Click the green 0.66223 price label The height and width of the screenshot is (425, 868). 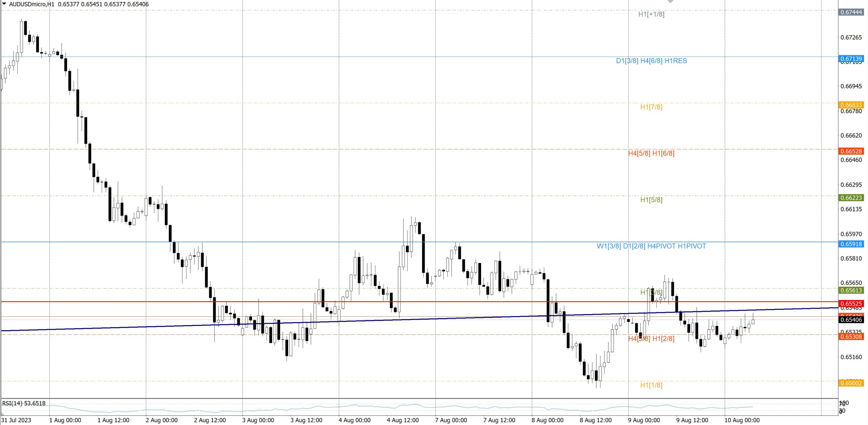point(851,198)
